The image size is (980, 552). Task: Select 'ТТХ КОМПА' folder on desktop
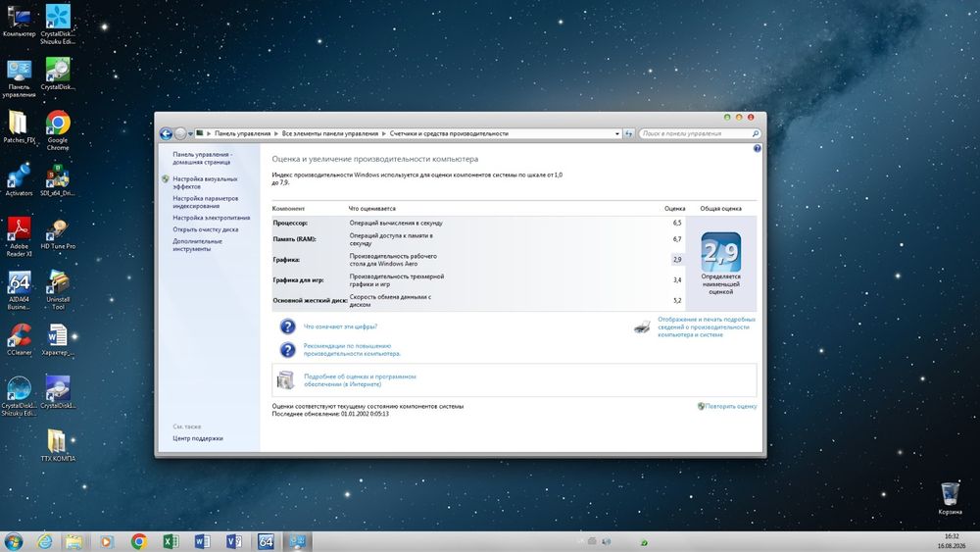click(x=58, y=446)
